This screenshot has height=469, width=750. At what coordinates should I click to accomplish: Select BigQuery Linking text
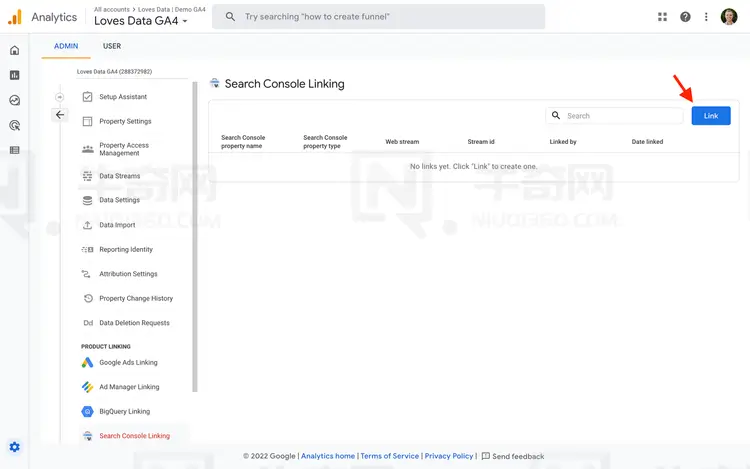[124, 411]
